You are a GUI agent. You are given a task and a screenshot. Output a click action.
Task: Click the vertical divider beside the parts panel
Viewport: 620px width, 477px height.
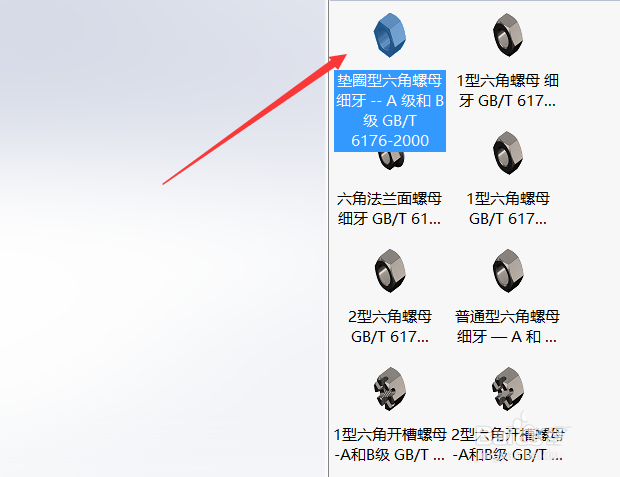(329, 238)
